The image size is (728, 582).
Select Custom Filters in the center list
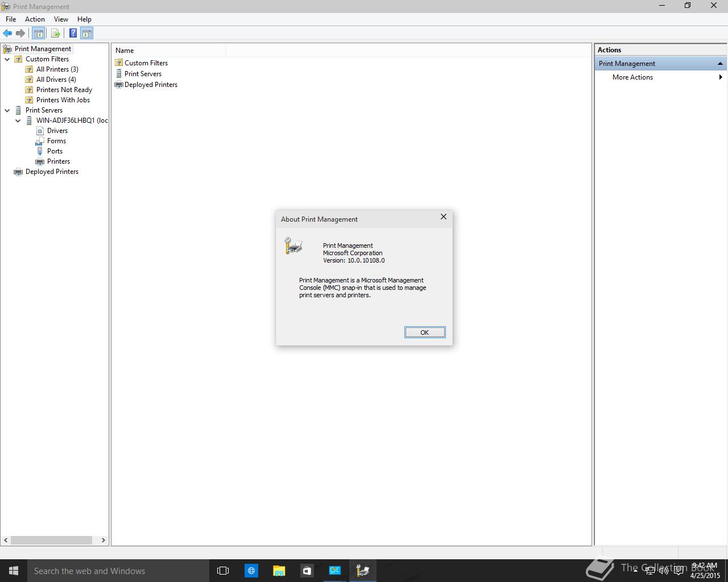(x=146, y=63)
